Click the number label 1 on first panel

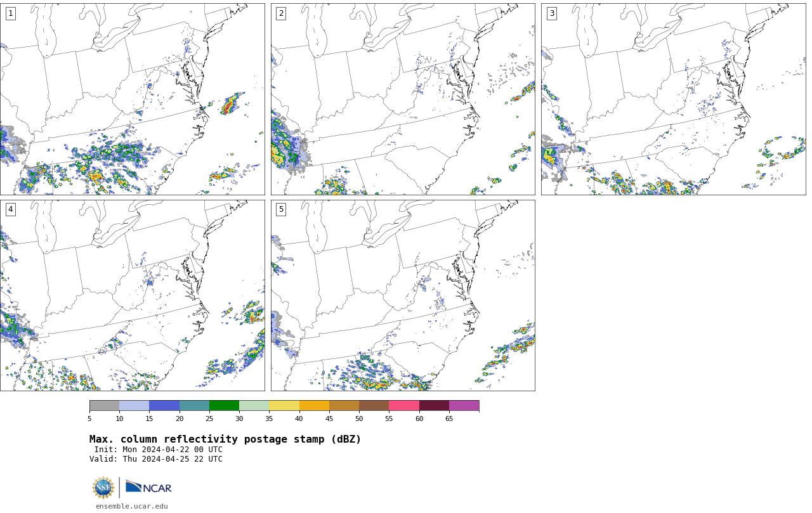pos(10,13)
